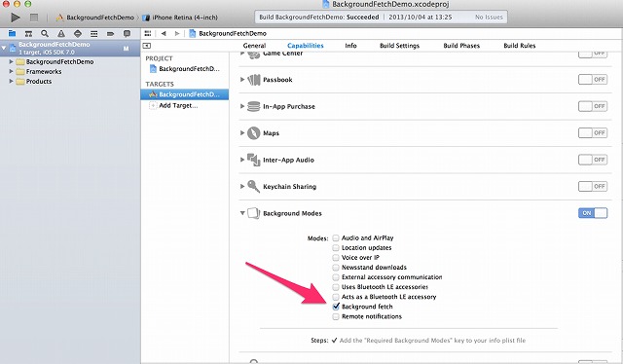
Task: Select the Frameworks folder row
Action: point(70,71)
